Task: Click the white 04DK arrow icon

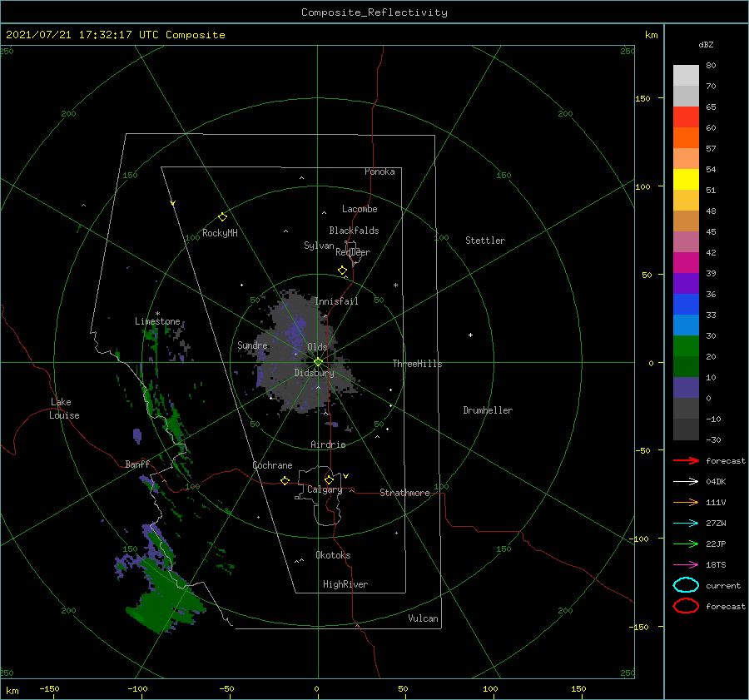Action: coord(686,482)
